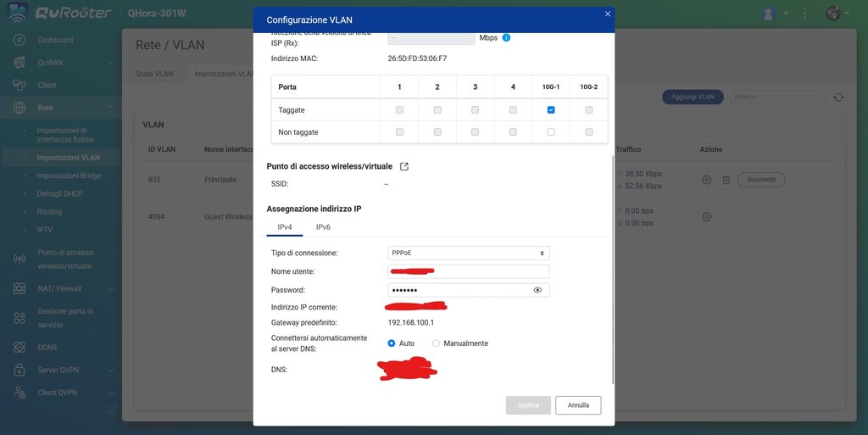Click the QuRouter logo icon
Image resolution: width=868 pixels, height=435 pixels.
pyautogui.click(x=17, y=13)
